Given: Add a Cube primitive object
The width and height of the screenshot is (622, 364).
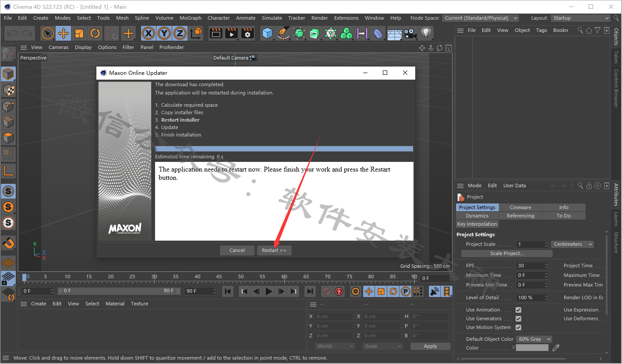Looking at the screenshot, I should [x=268, y=33].
